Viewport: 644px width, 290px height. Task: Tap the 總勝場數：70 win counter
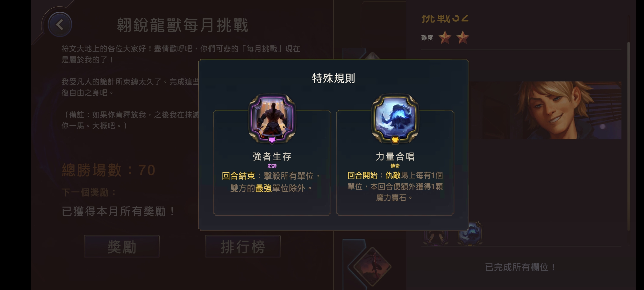pyautogui.click(x=109, y=170)
